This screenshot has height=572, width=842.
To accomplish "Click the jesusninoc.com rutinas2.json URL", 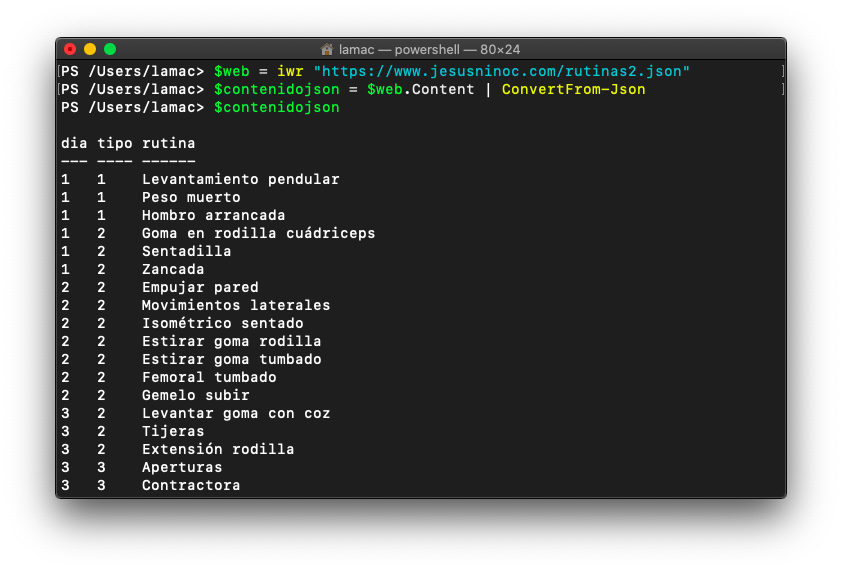I will tap(502, 71).
